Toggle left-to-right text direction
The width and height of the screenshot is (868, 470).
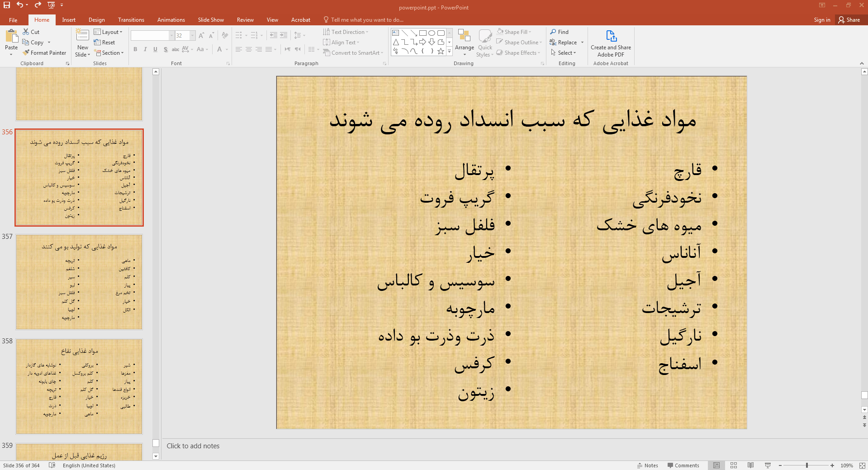[288, 49]
